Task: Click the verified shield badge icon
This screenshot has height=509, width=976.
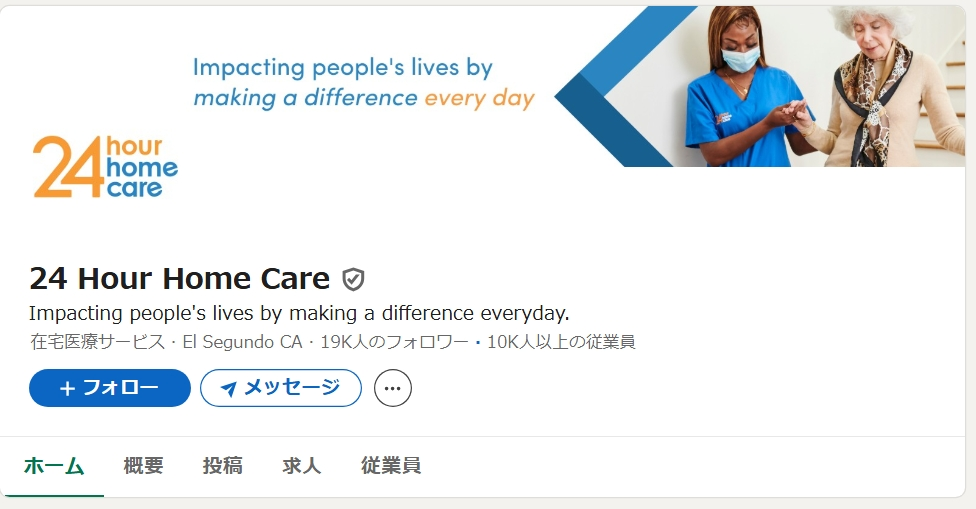Action: click(x=353, y=279)
